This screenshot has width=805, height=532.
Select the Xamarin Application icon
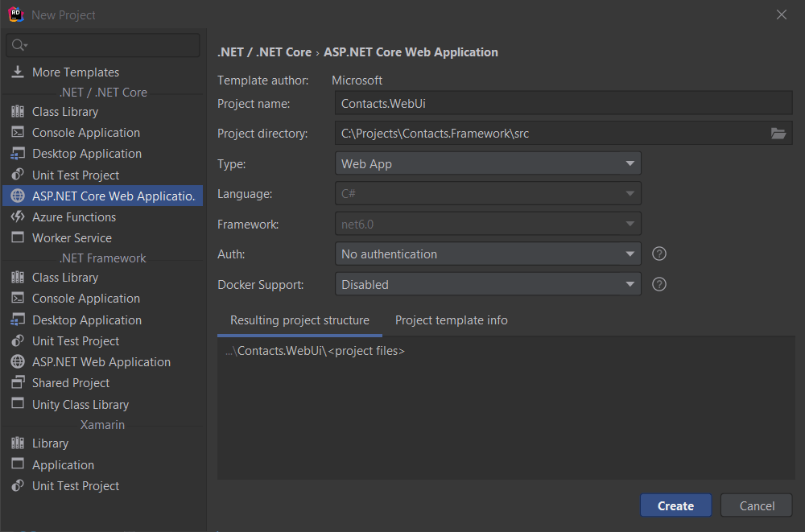coord(18,464)
